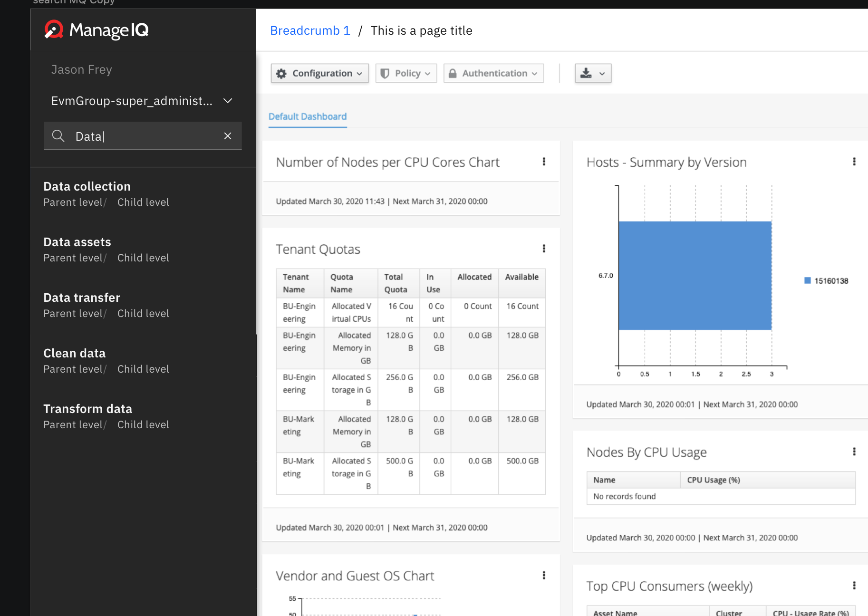Click the 16 Count available cell
The width and height of the screenshot is (868, 616).
point(522,312)
